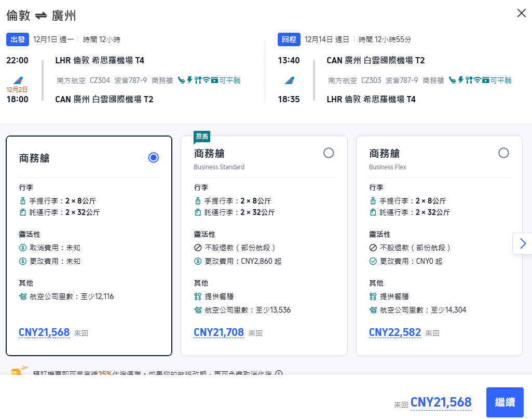The width and height of the screenshot is (532, 419).
Task: Show more fare options with the right arrow
Action: (x=523, y=244)
